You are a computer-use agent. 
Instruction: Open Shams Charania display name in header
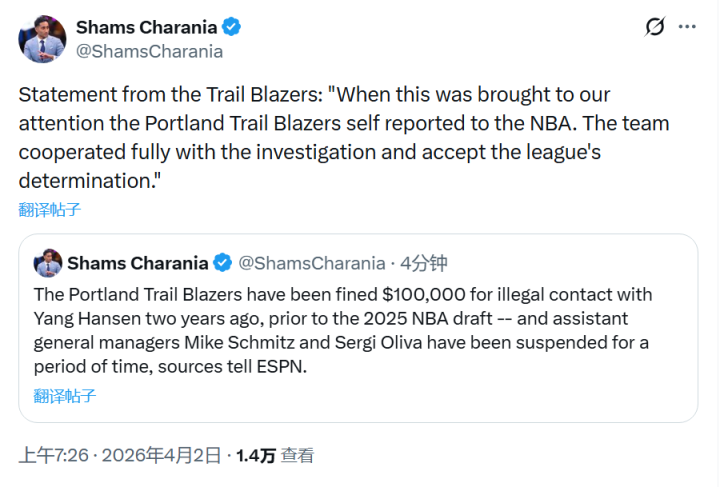coord(146,27)
